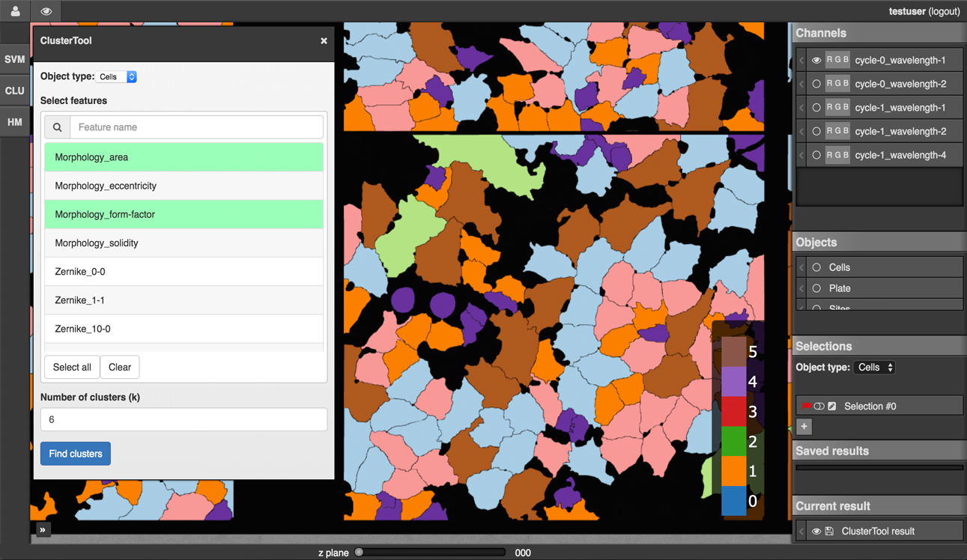
Task: Open the HM tool tab
Action: point(15,122)
